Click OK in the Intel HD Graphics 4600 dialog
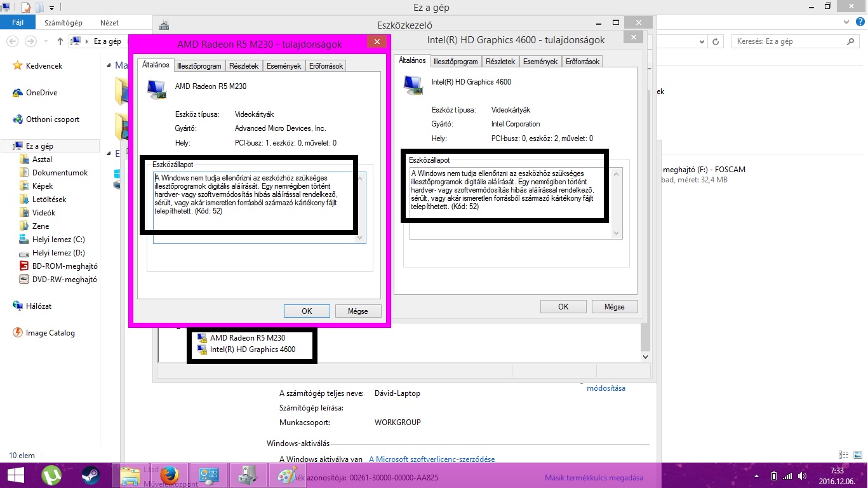This screenshot has width=868, height=488. tap(563, 306)
